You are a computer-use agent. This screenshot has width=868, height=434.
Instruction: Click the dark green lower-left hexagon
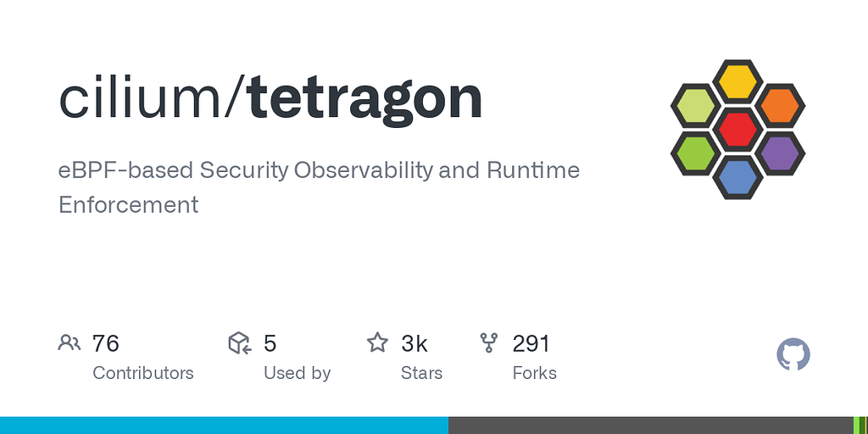696,153
